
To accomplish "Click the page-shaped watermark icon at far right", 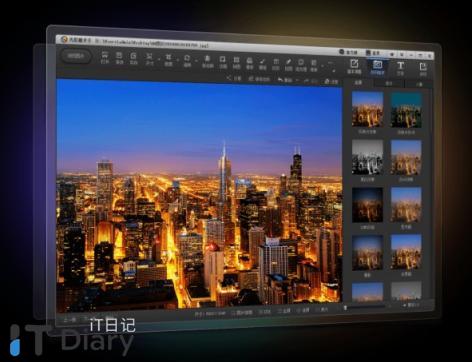I will [x=423, y=69].
